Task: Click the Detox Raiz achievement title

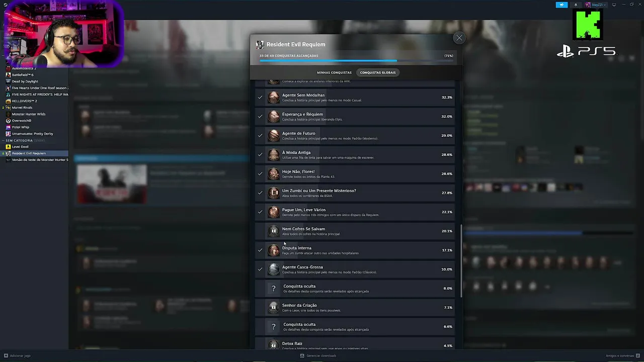Action: [x=292, y=343]
